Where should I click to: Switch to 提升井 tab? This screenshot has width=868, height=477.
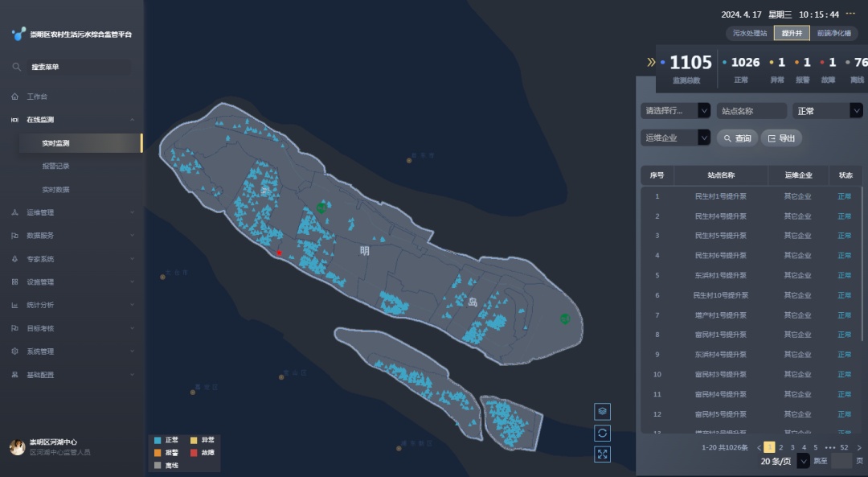point(792,33)
